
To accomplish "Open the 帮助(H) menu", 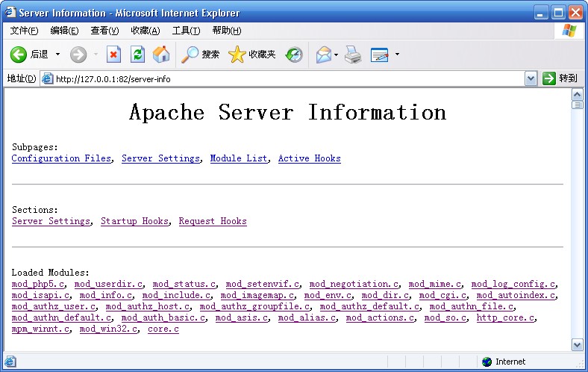I will [x=227, y=31].
